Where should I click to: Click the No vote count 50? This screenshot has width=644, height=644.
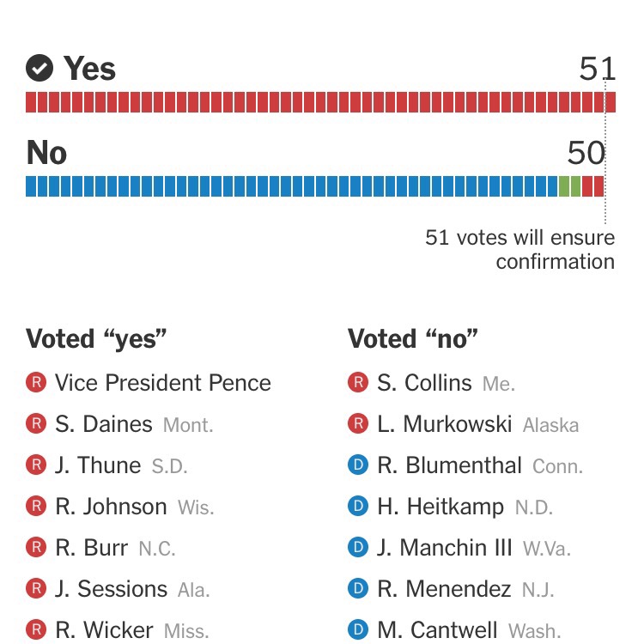click(586, 153)
